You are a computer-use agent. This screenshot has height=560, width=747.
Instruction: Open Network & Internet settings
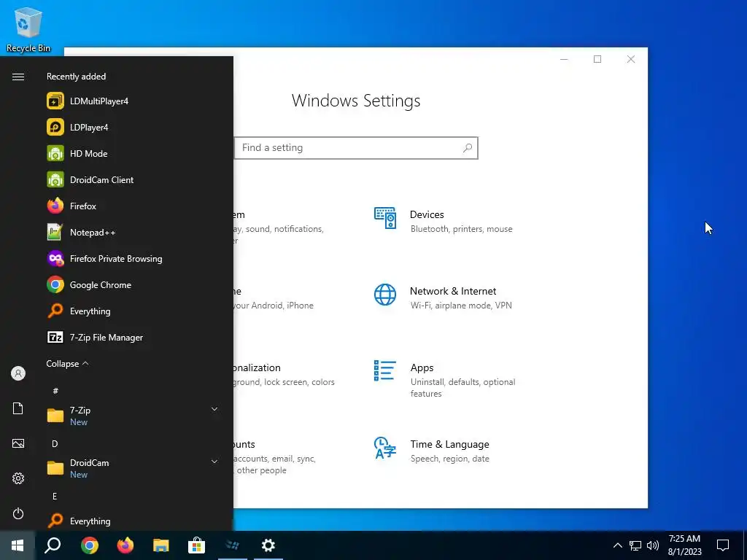(x=444, y=297)
